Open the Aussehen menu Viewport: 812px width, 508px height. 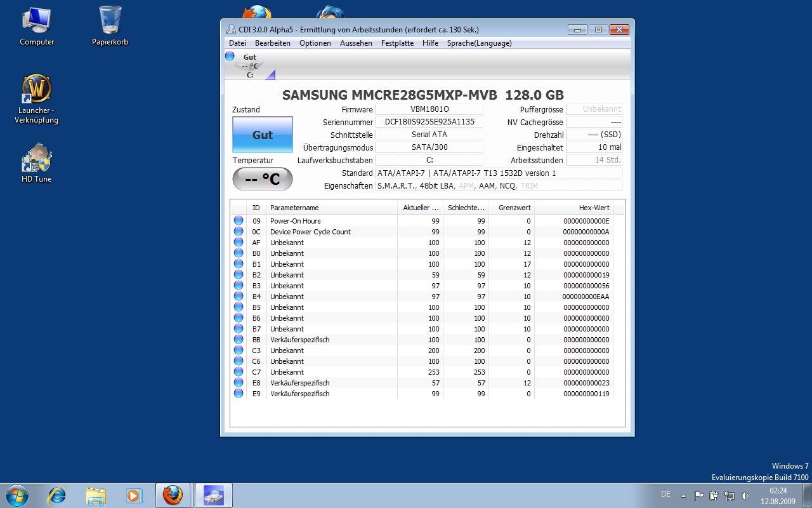356,43
